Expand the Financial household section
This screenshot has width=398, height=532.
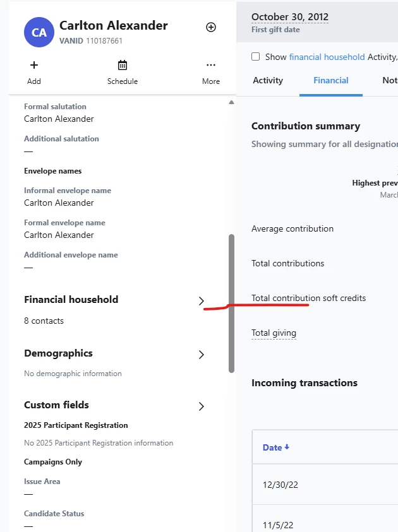pyautogui.click(x=202, y=301)
